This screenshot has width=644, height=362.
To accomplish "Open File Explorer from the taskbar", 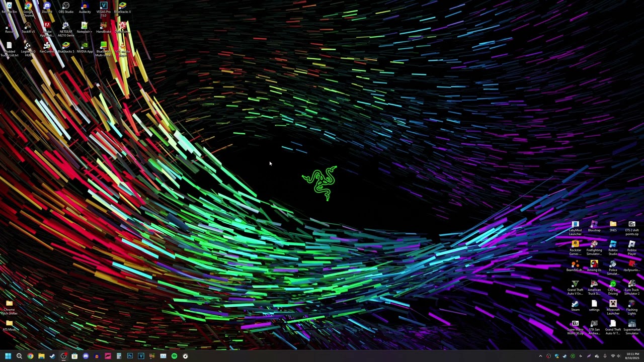I will (x=41, y=356).
